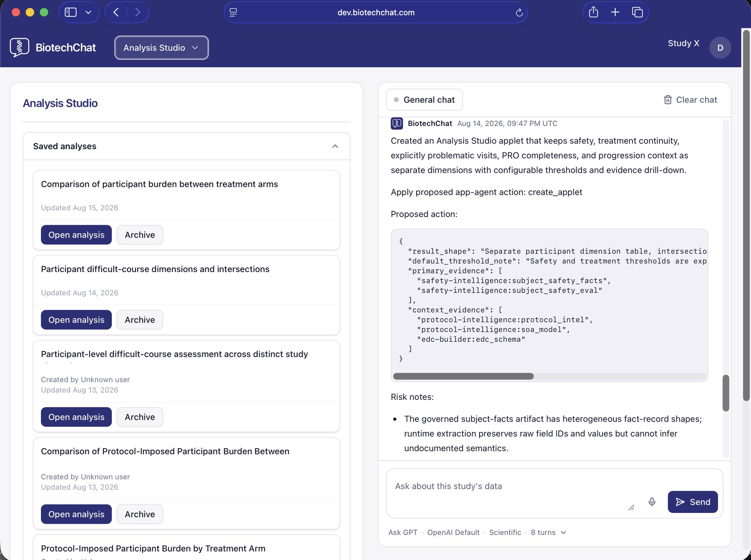
Task: Select the General chat tab
Action: click(x=424, y=100)
